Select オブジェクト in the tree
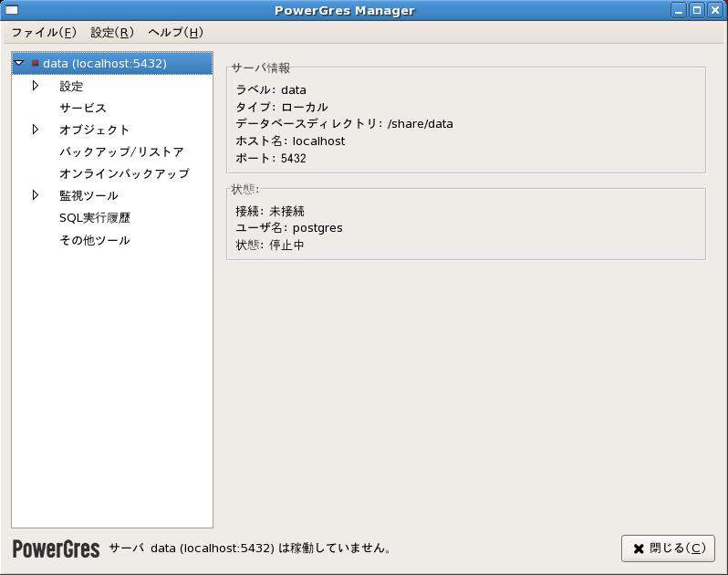728x575 pixels. [94, 130]
